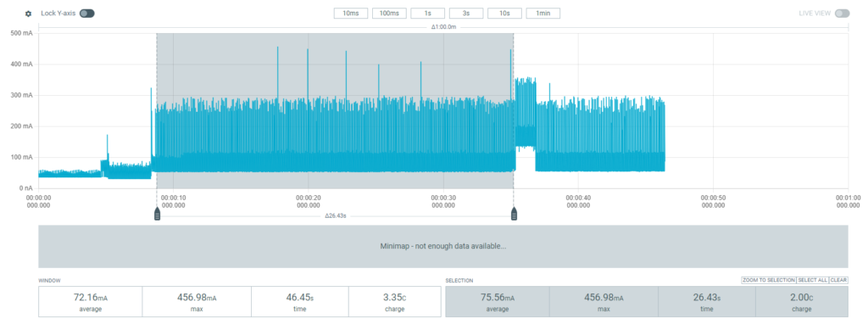Choose the 1s time window button

[427, 14]
